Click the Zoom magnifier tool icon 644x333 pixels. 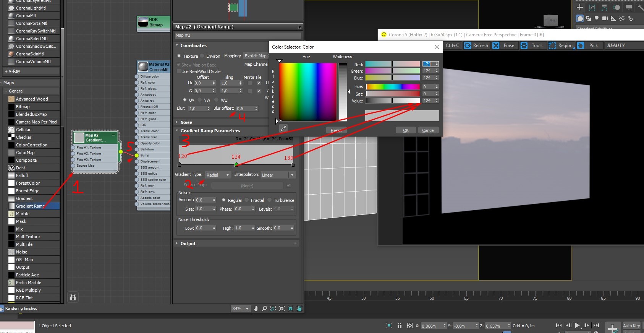(264, 309)
